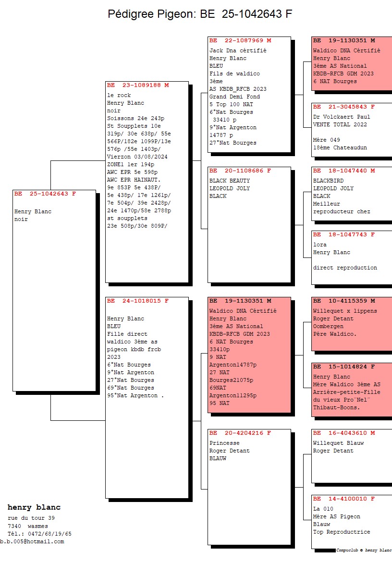The width and height of the screenshot is (392, 563).
Task: Open the BLACKBIRD box BE 18-1047440 M
Action: point(352,194)
